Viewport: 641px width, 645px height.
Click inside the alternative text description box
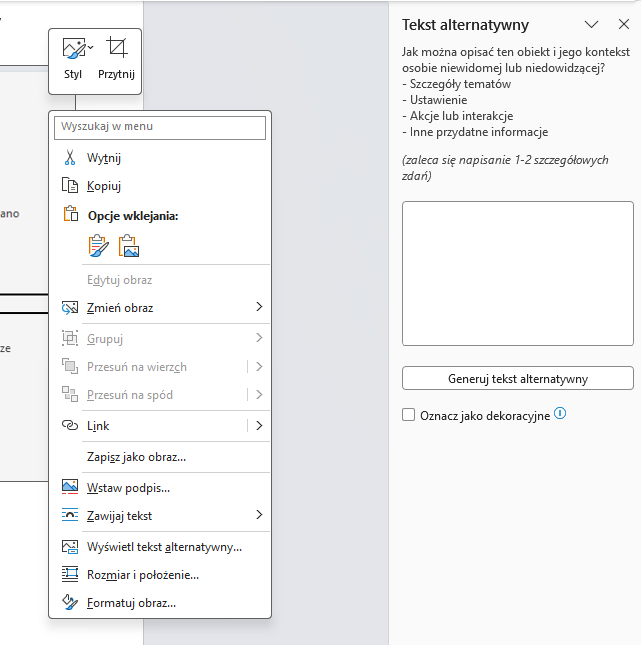[x=518, y=274]
